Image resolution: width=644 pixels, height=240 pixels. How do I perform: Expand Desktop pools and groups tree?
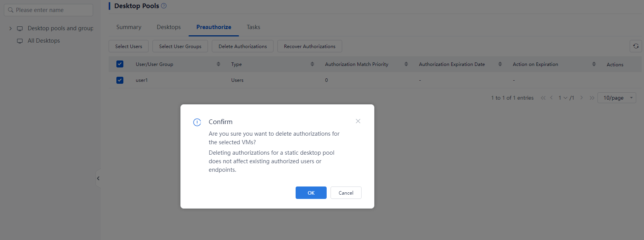click(10, 28)
